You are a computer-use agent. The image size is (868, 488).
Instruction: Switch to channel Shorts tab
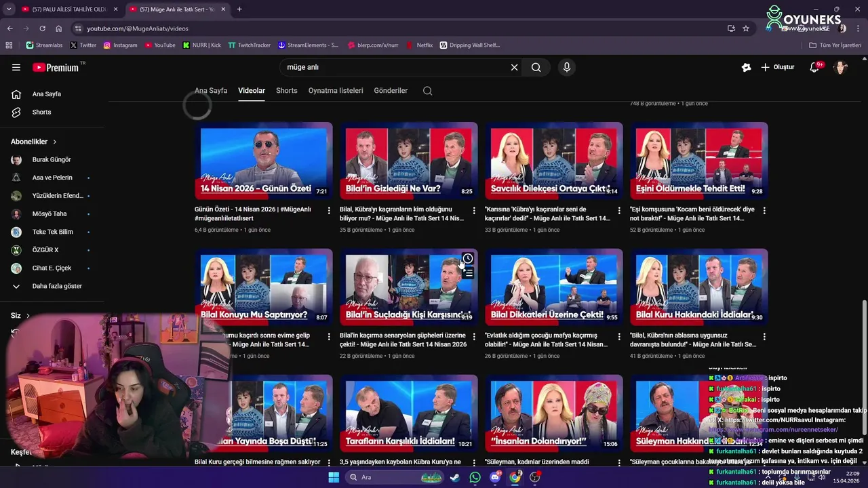click(x=286, y=90)
